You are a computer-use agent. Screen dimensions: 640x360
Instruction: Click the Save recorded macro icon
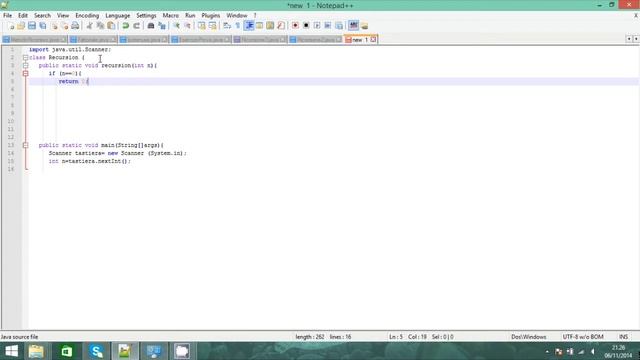click(x=339, y=26)
